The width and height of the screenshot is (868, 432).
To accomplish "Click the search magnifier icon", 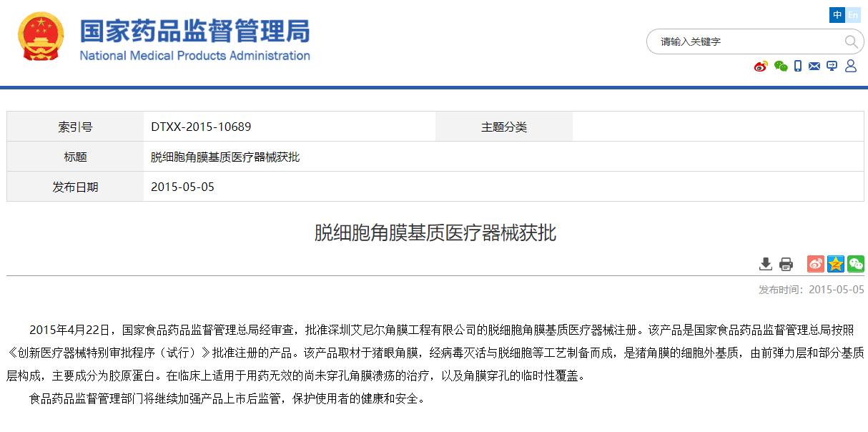I will pyautogui.click(x=851, y=41).
